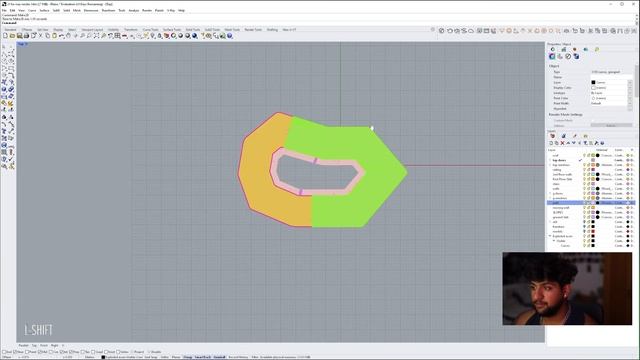Toggle the SmartTrack status bar button

[202, 357]
